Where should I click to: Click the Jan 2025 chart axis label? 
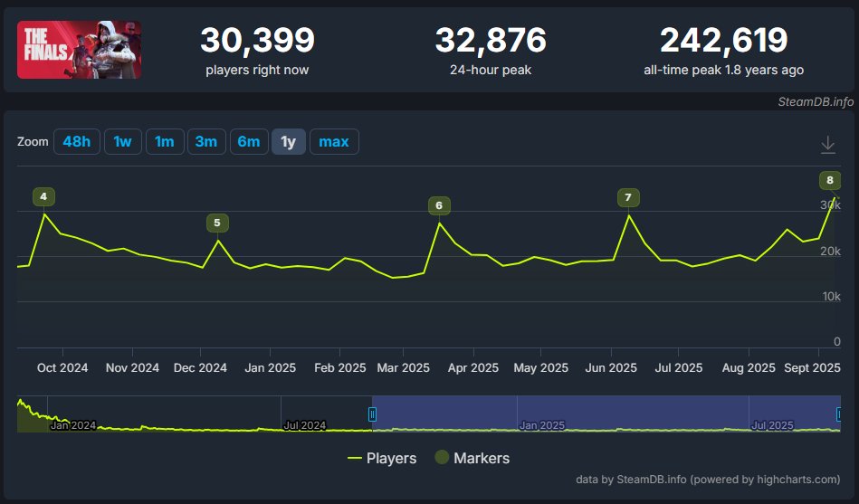click(x=270, y=367)
